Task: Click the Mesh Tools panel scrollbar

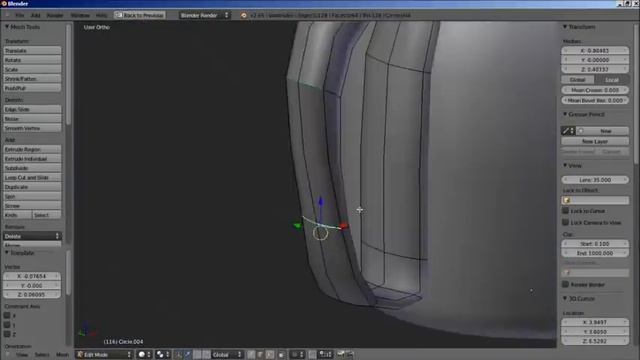Action: (x=68, y=74)
